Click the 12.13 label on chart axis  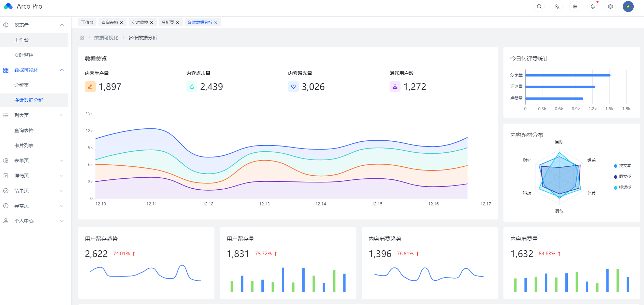point(264,204)
